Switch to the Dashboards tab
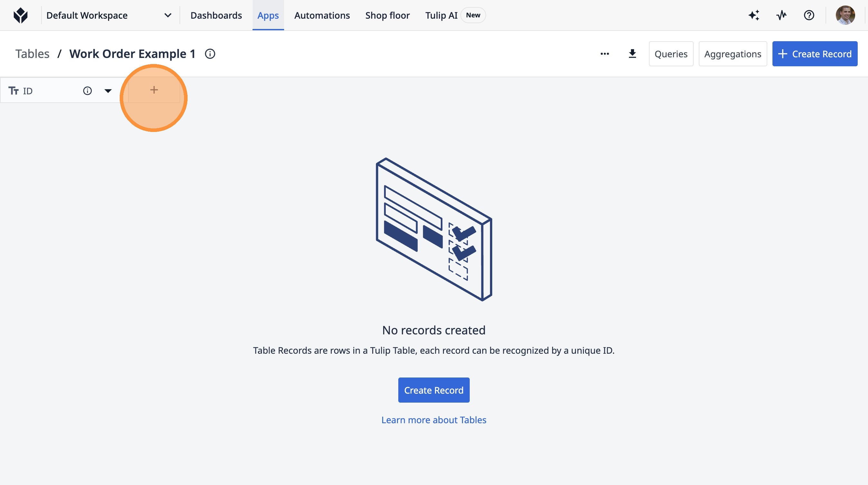The width and height of the screenshot is (868, 485). pos(216,15)
